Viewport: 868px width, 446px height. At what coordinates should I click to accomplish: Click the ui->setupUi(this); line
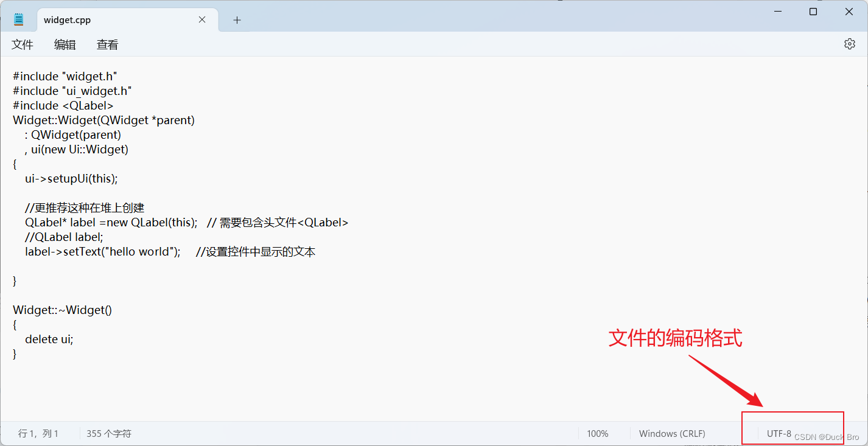point(71,178)
